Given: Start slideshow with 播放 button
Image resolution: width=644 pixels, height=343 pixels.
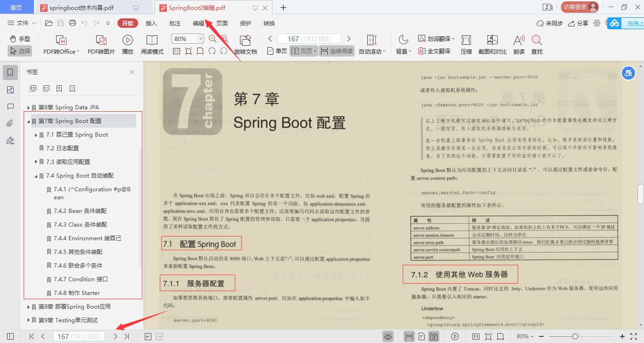Looking at the screenshot, I should click(x=127, y=45).
